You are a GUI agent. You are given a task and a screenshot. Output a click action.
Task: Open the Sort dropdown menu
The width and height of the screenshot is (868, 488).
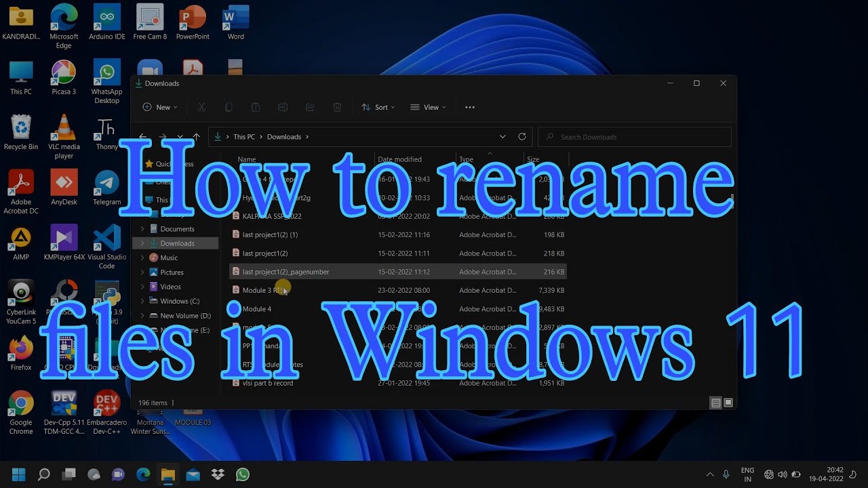point(378,107)
